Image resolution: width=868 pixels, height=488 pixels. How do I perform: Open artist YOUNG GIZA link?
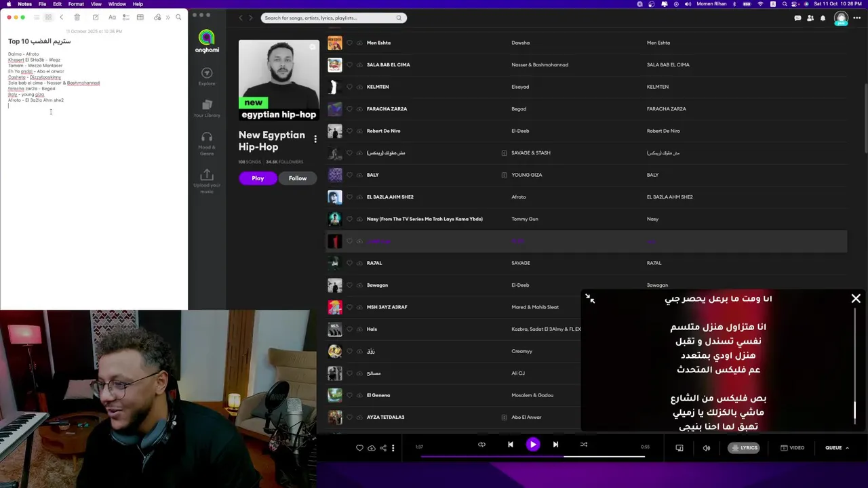pos(526,175)
